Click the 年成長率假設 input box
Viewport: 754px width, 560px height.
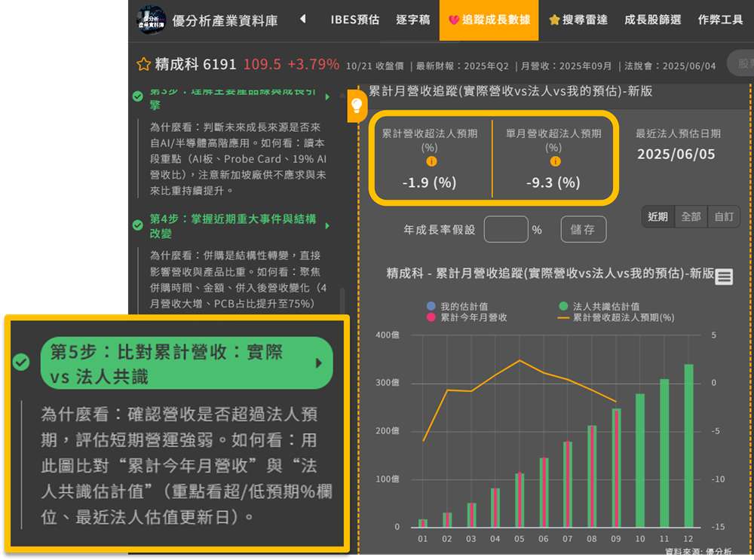point(505,229)
